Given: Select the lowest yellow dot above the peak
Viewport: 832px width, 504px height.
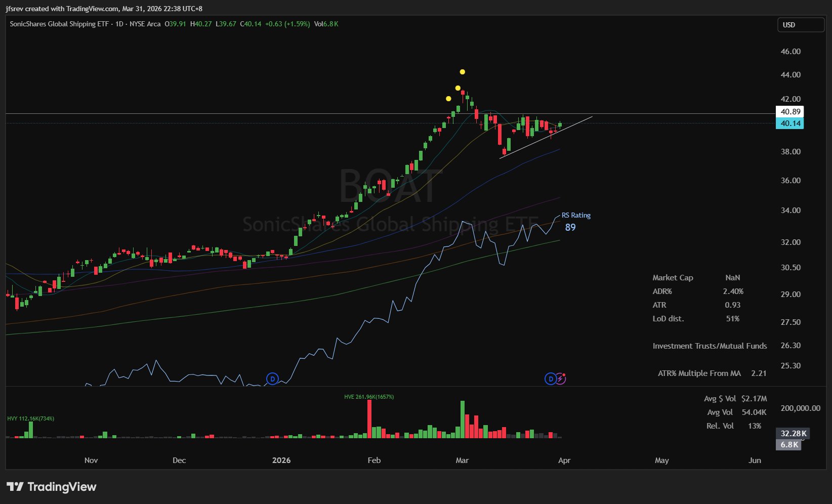Looking at the screenshot, I should [448, 99].
